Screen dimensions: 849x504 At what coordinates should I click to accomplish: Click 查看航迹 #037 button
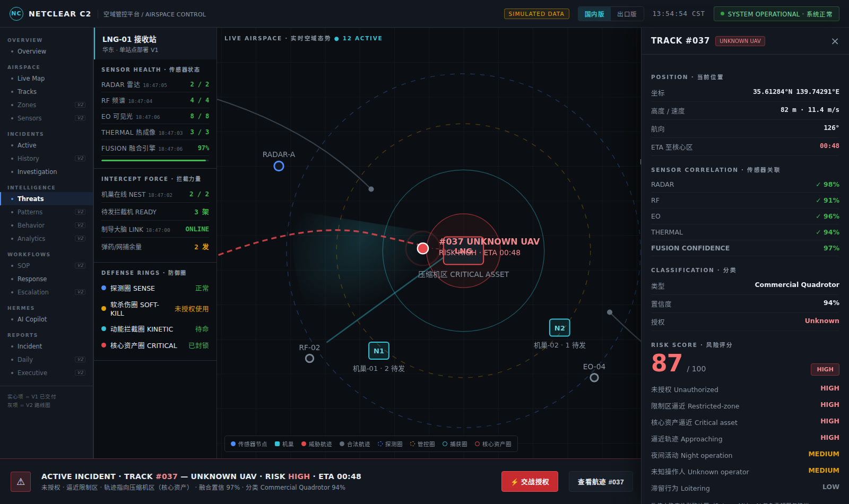[x=601, y=482]
